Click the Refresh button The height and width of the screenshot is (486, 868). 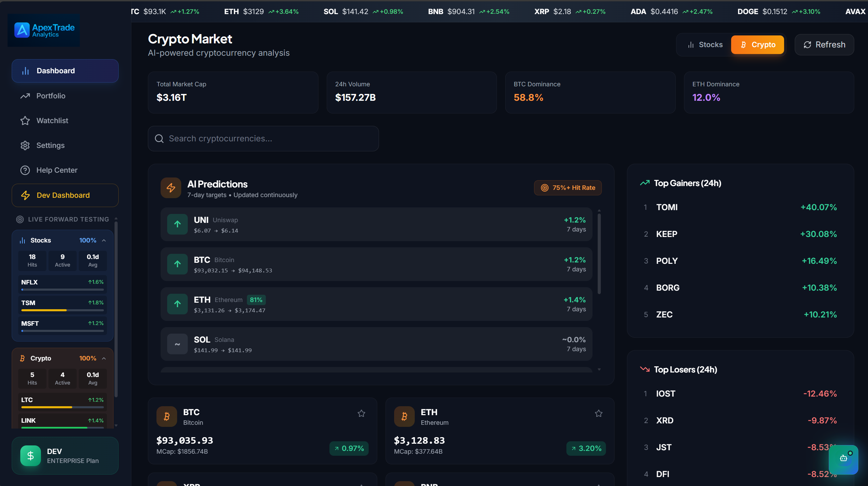click(x=824, y=44)
